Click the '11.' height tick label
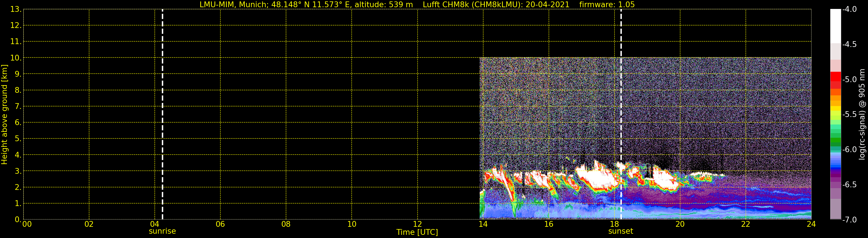This screenshot has width=868, height=238. click(16, 41)
